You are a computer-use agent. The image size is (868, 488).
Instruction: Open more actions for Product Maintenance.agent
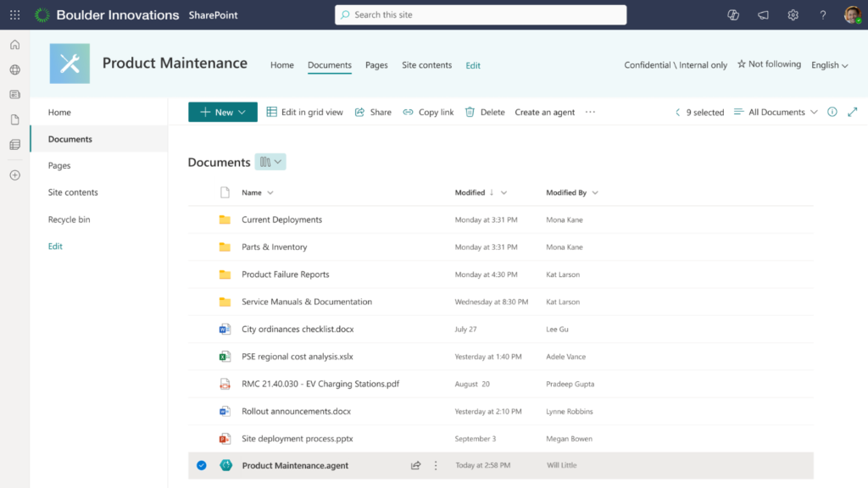coord(436,465)
